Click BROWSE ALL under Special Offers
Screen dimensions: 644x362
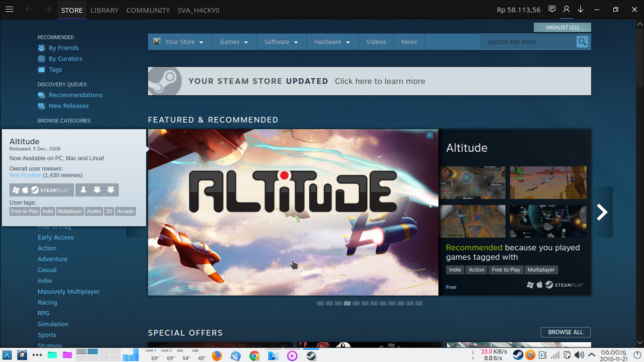[565, 332]
